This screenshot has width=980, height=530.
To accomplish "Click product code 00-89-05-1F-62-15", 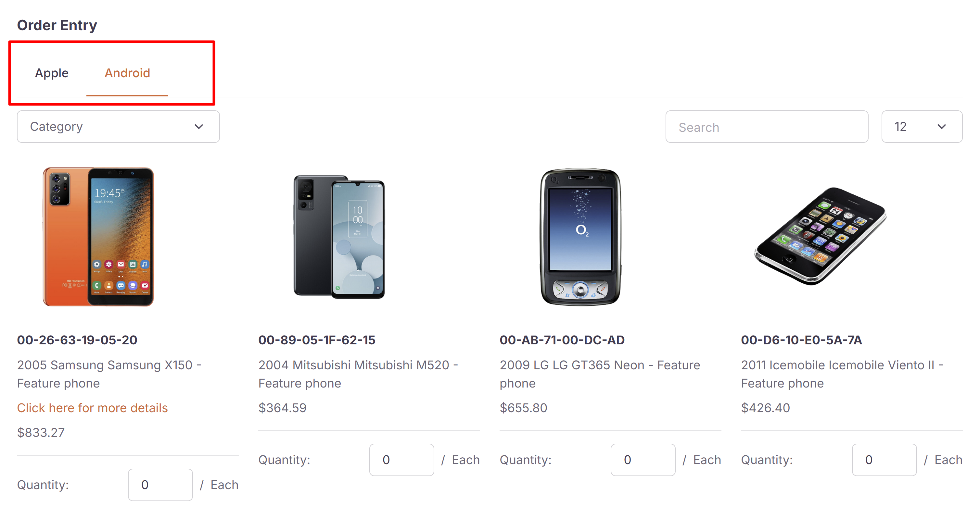I will 316,340.
